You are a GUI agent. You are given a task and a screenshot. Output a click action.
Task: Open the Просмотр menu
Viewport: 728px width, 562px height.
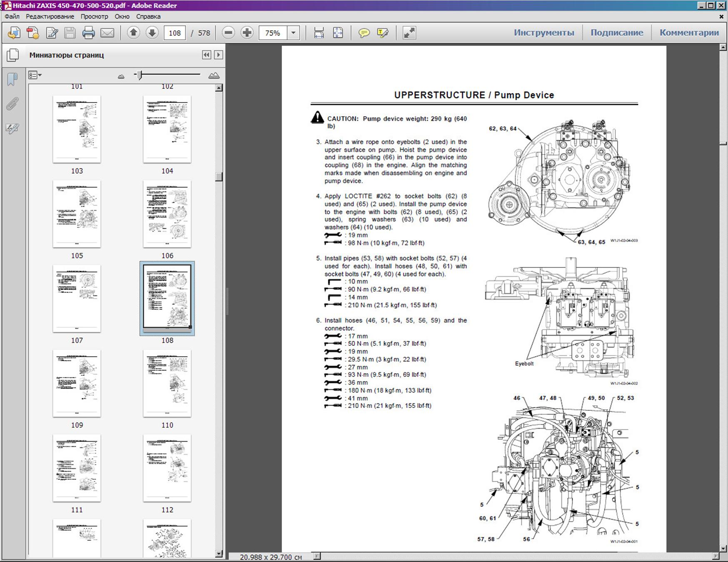tap(94, 17)
